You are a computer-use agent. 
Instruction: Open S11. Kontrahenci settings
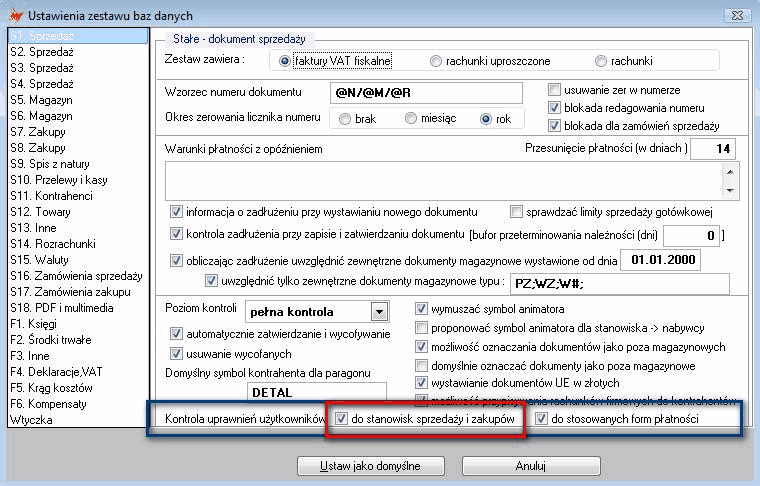click(x=79, y=196)
